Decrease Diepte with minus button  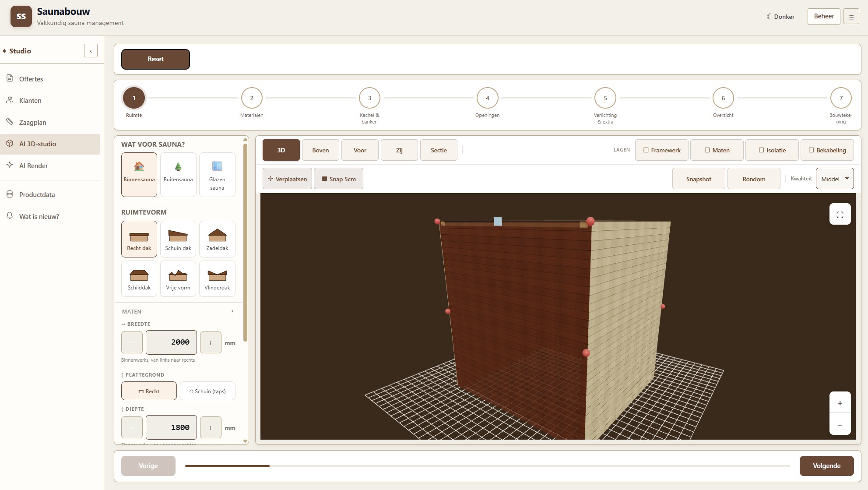coord(132,428)
